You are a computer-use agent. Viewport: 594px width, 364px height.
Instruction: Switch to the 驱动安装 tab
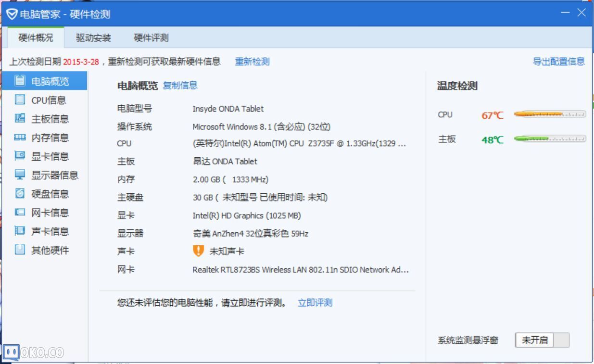pyautogui.click(x=93, y=38)
